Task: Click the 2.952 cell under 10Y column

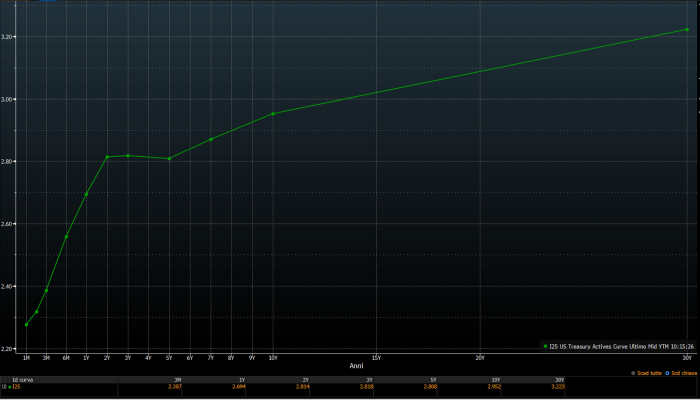Action: [x=494, y=386]
